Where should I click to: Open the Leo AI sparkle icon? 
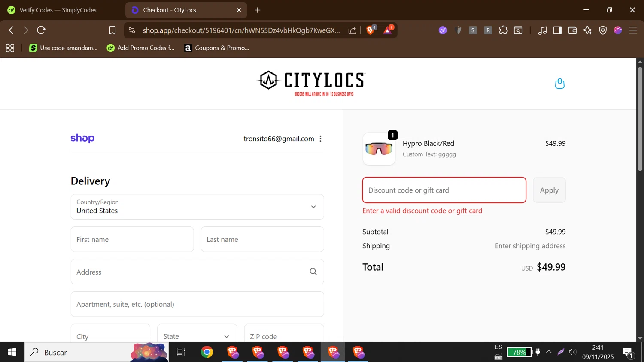587,30
